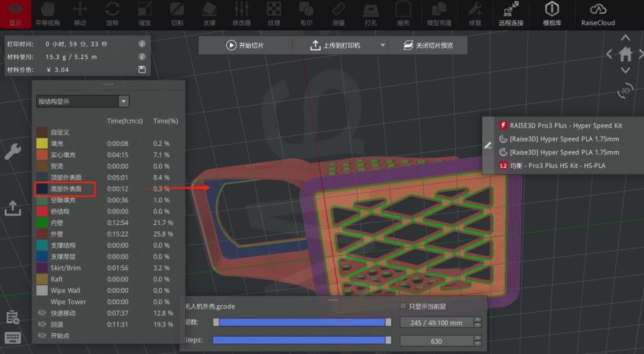The height and width of the screenshot is (354, 644).
Task: Select the 显示 view tool
Action: (x=15, y=14)
